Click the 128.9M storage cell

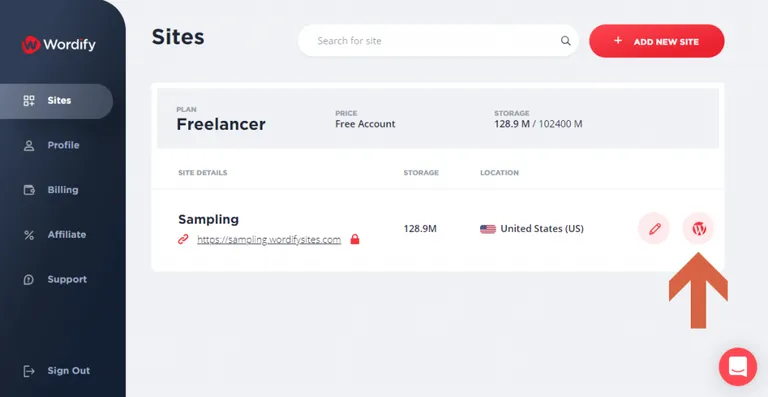(420, 229)
